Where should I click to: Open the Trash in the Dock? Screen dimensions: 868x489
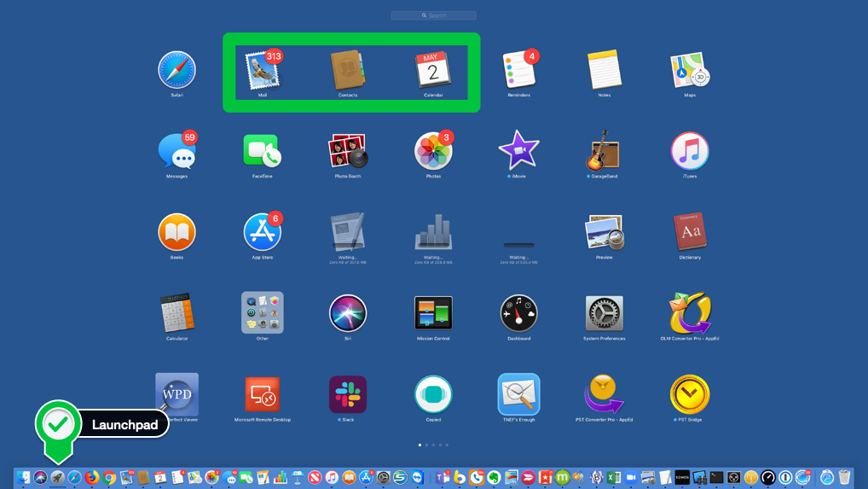[844, 477]
